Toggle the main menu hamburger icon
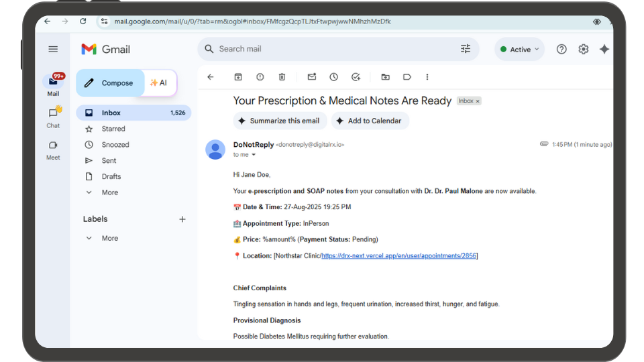644x362 pixels. (x=53, y=49)
